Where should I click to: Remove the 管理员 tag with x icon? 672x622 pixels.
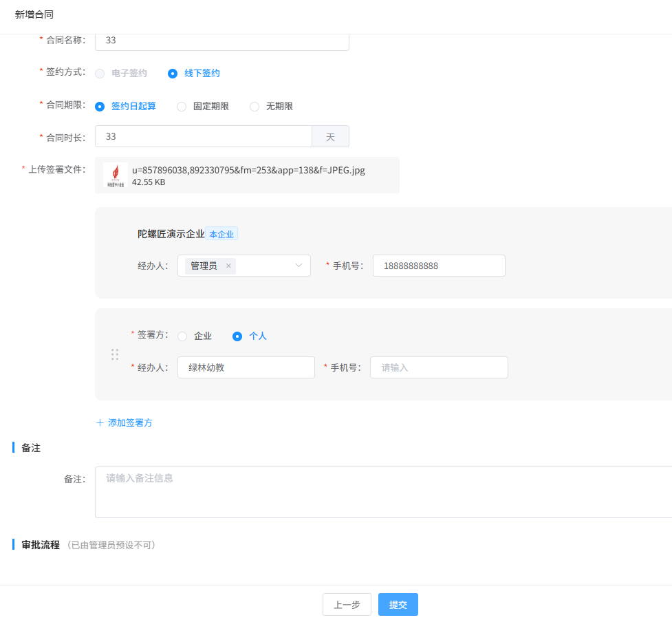pyautogui.click(x=228, y=266)
